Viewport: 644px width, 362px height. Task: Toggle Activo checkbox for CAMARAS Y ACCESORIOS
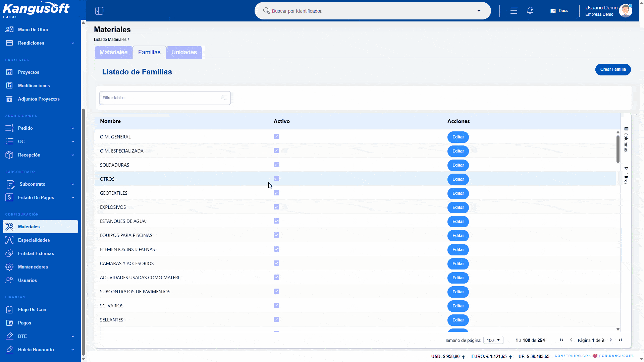point(276,263)
